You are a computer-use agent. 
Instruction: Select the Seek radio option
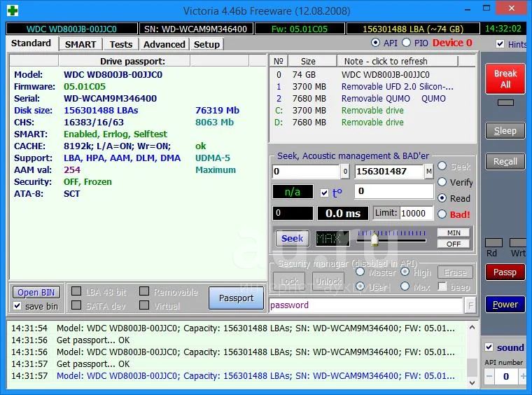point(442,166)
